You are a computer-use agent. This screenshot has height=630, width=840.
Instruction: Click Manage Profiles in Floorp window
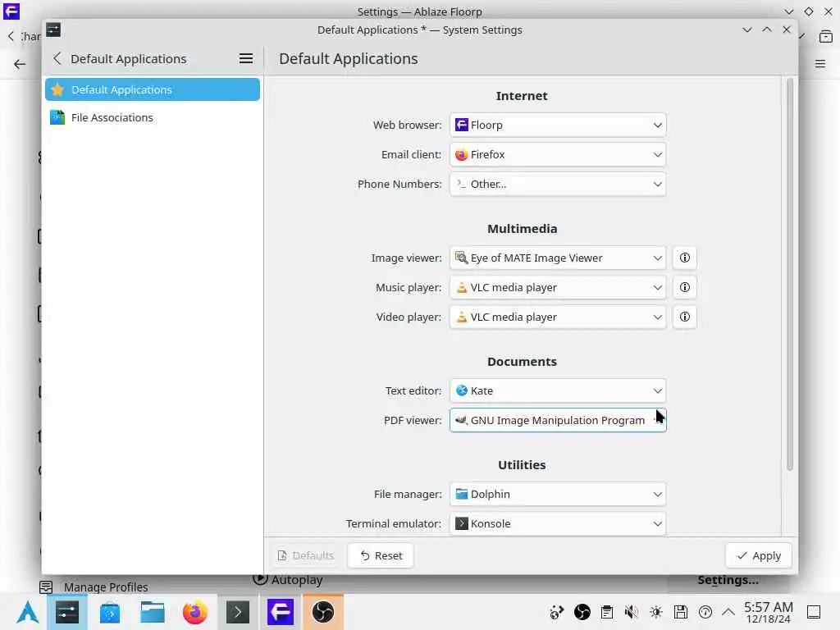tap(106, 587)
